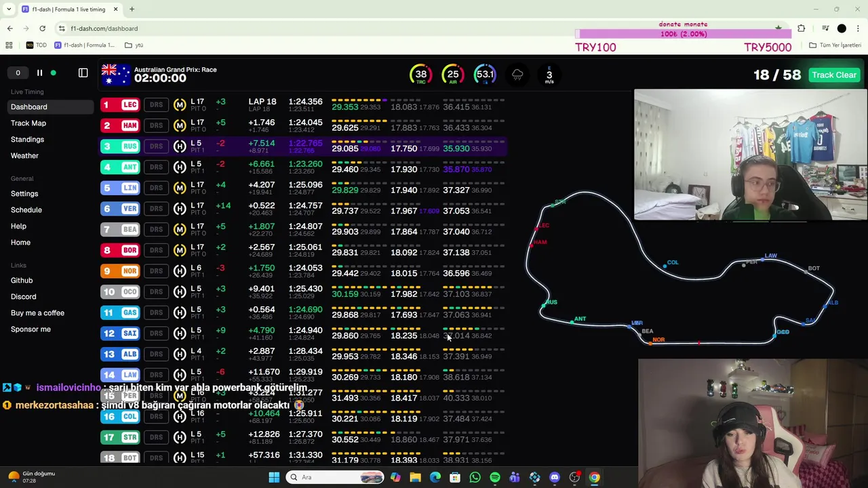
Task: Click the Sponsor me link
Action: [x=31, y=329]
